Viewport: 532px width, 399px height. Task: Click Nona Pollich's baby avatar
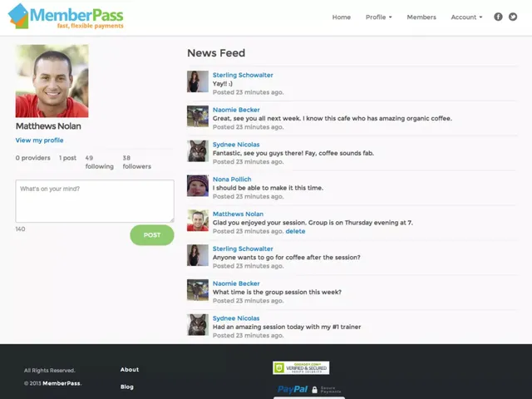(198, 185)
